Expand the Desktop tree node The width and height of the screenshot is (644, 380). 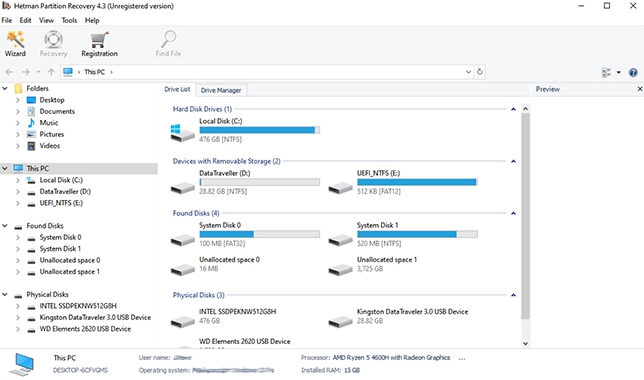pos(18,100)
